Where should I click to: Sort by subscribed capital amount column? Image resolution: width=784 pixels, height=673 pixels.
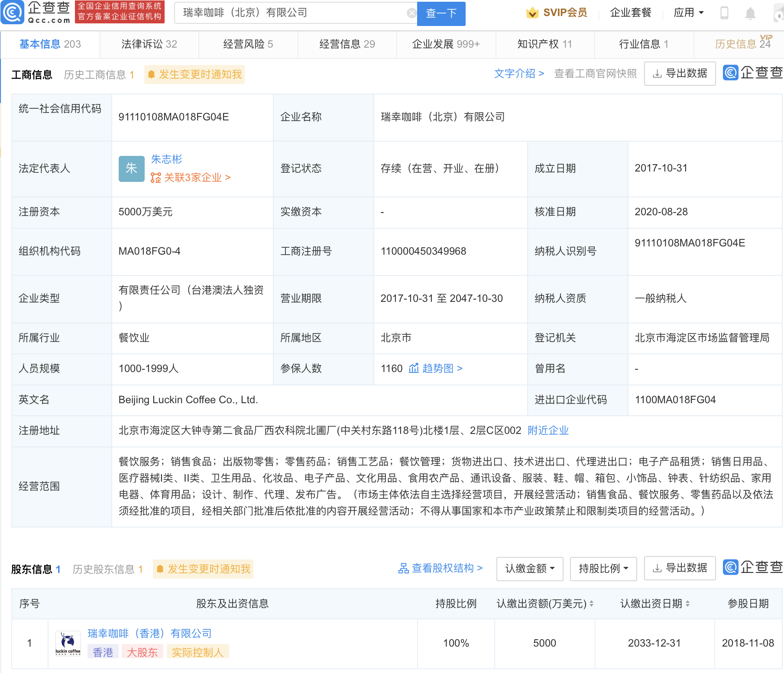pos(591,604)
